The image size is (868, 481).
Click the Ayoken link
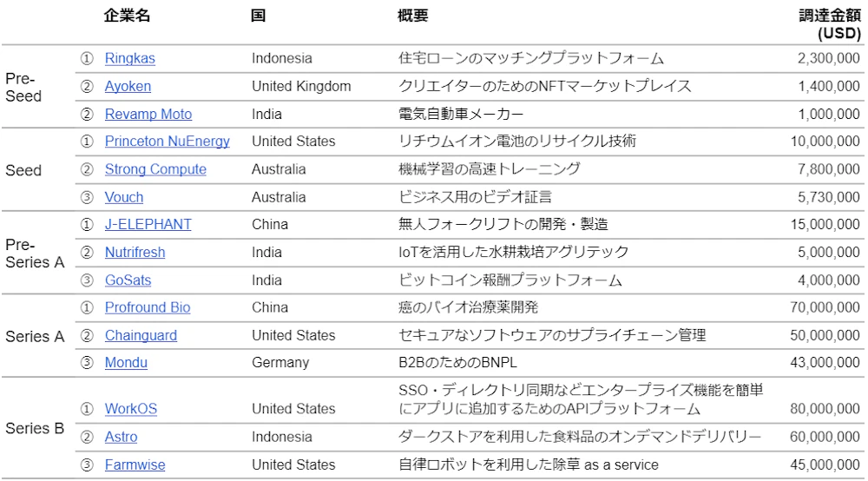(128, 87)
